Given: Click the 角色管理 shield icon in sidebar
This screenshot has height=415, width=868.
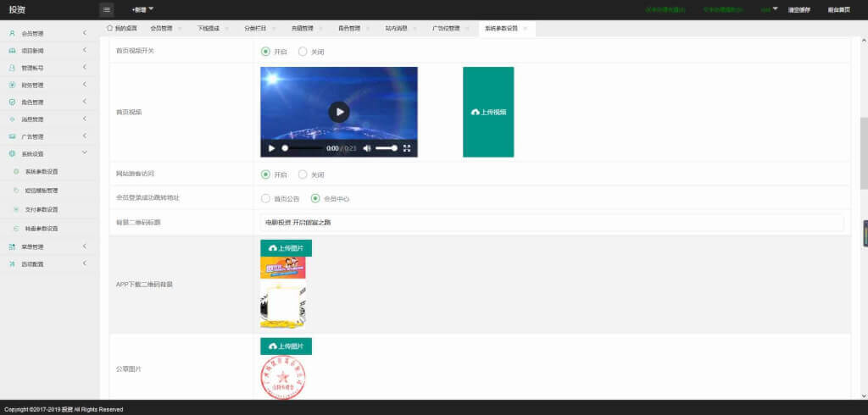Looking at the screenshot, I should coord(12,102).
